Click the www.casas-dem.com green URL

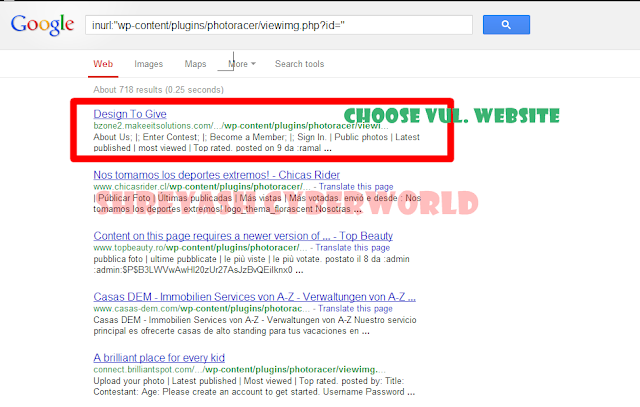point(202,309)
